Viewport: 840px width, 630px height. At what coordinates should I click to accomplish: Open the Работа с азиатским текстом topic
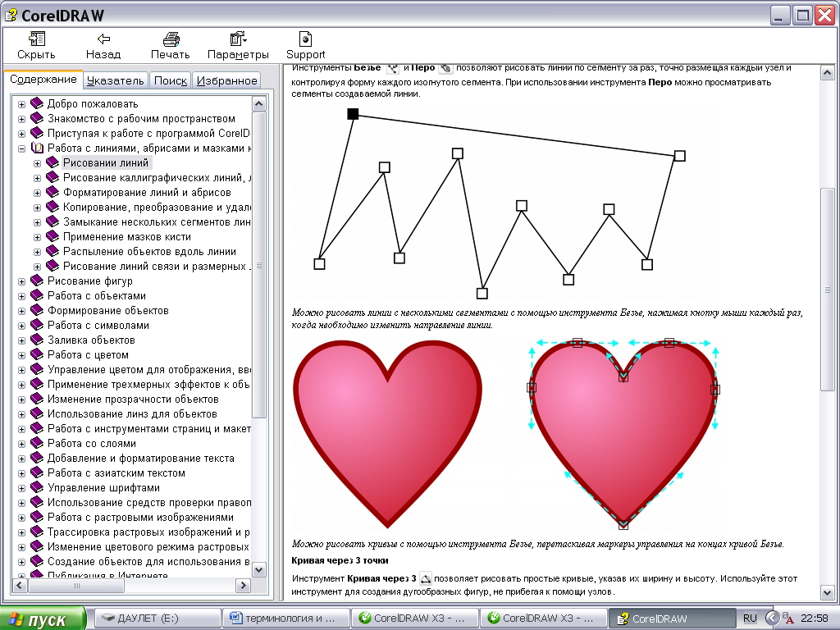(x=116, y=473)
